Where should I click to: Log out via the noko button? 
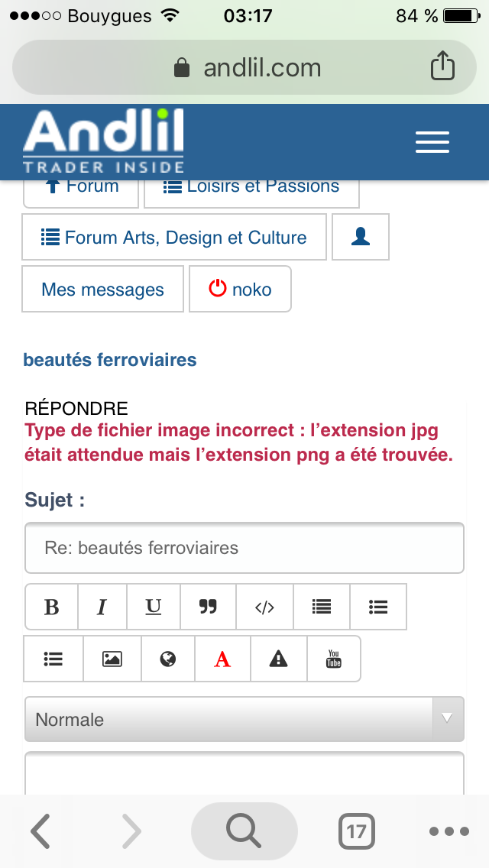[x=240, y=290]
